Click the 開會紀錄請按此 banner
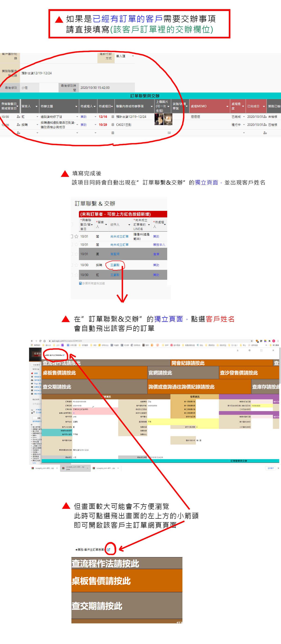The width and height of the screenshot is (281, 644). pyautogui.click(x=188, y=363)
